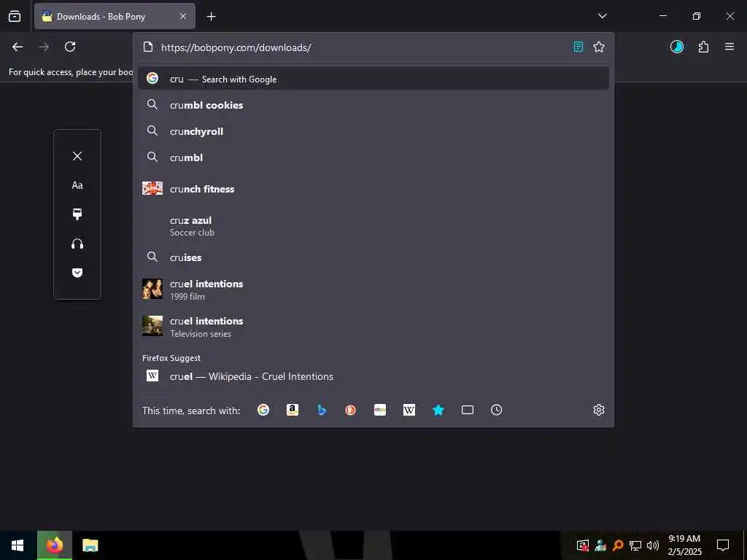Select the 'crunch fitness' suggestion
The width and height of the screenshot is (747, 560).
pyautogui.click(x=373, y=189)
